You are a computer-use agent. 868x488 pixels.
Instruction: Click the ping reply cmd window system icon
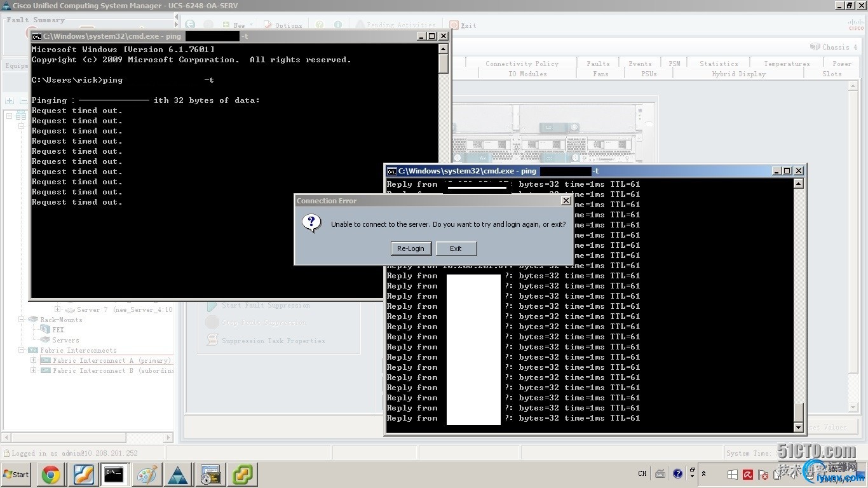coord(392,171)
